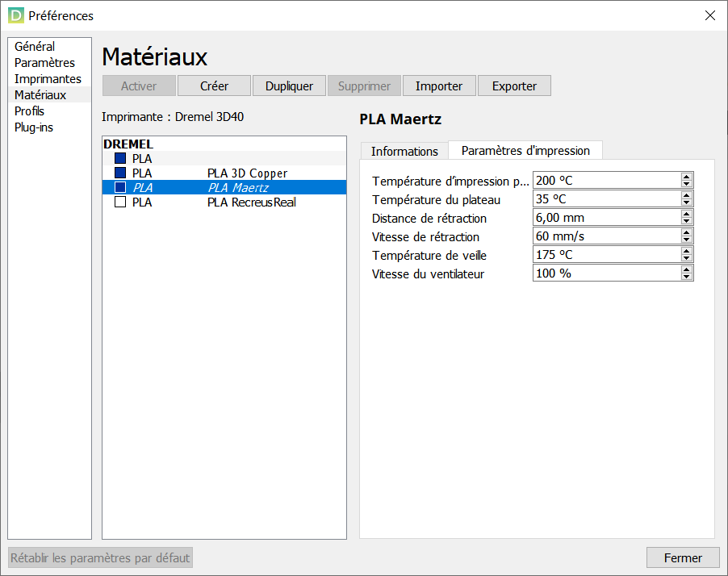
Task: Increase Température de veille with up arrow
Action: (x=687, y=251)
